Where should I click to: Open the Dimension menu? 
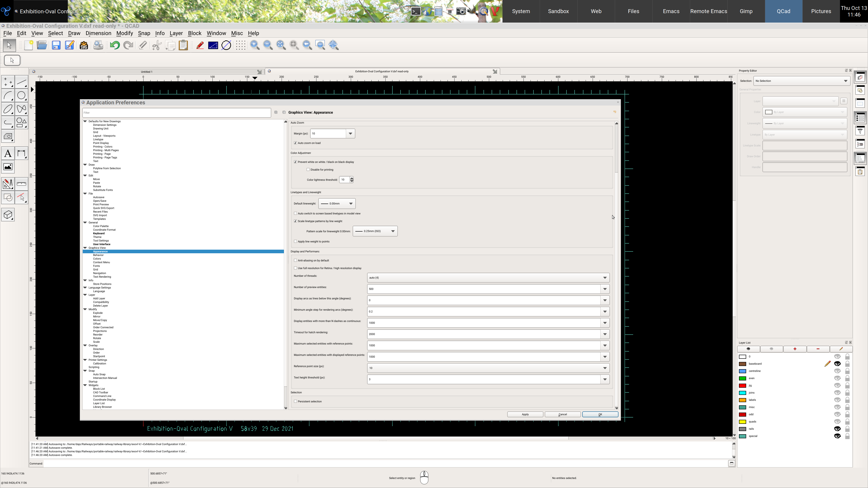98,33
